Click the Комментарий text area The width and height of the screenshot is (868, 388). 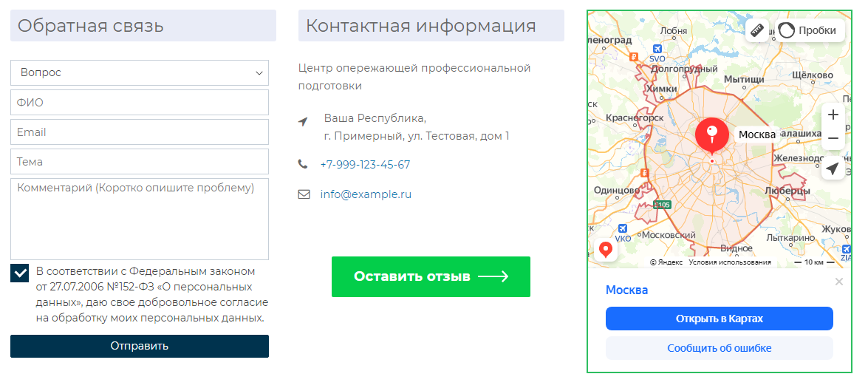(140, 219)
